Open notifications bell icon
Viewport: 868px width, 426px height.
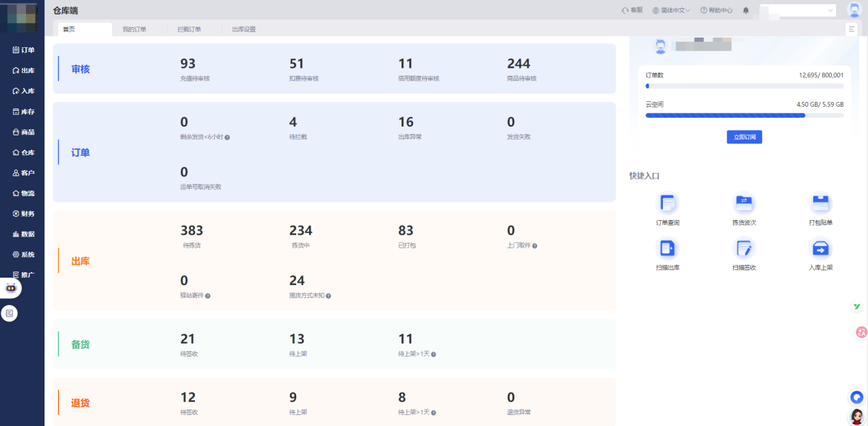(x=746, y=10)
